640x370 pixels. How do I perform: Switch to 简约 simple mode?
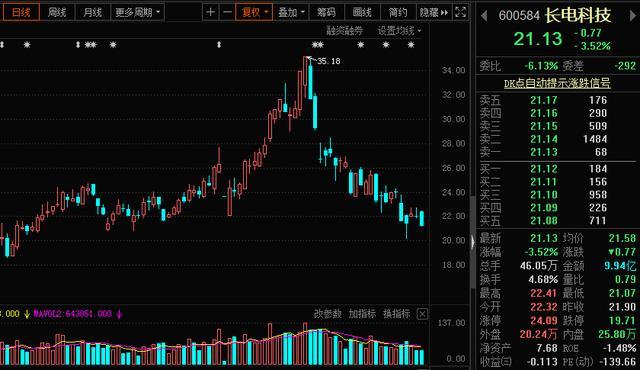[398, 12]
